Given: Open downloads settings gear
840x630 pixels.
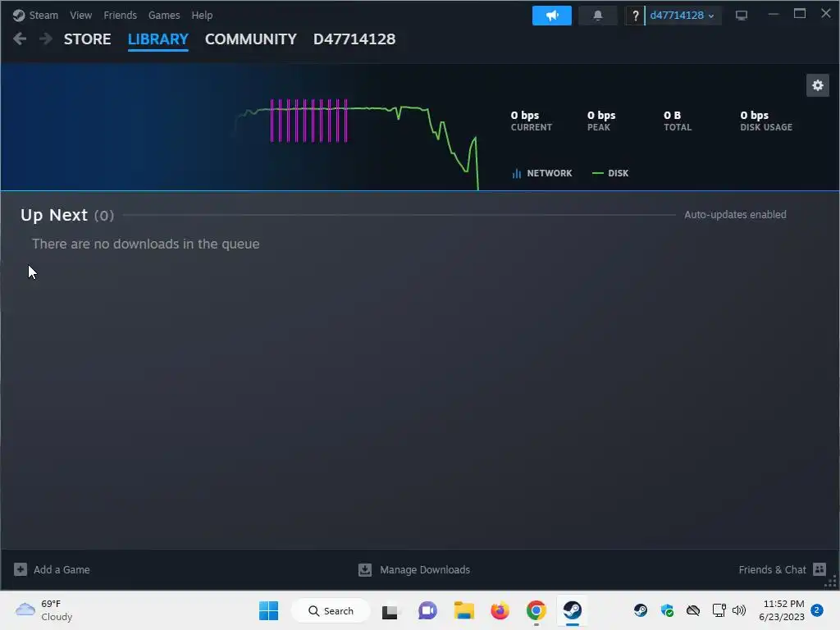Looking at the screenshot, I should pyautogui.click(x=818, y=85).
